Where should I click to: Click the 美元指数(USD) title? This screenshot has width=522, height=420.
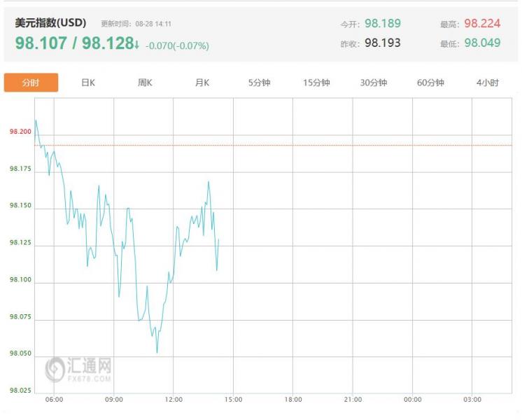[x=50, y=22]
